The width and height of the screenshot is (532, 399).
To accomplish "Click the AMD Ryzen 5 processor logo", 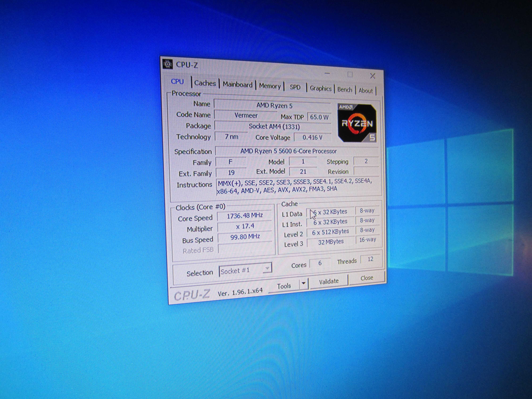I will (357, 123).
